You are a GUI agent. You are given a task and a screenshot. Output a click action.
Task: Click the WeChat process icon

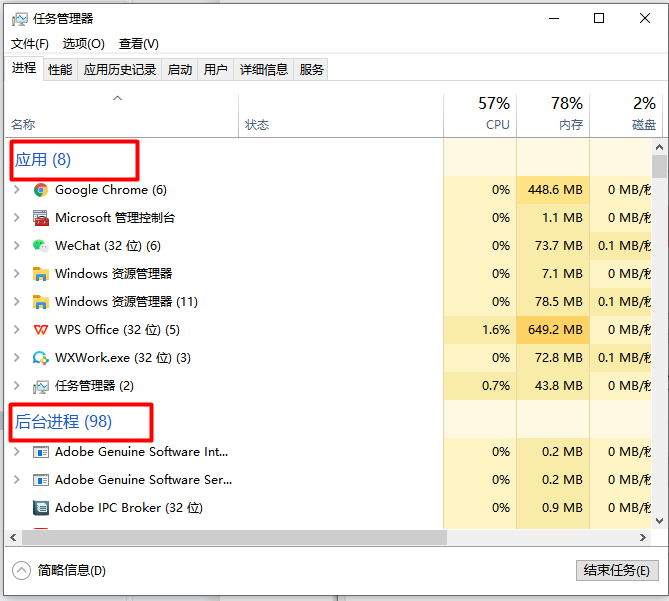point(41,246)
